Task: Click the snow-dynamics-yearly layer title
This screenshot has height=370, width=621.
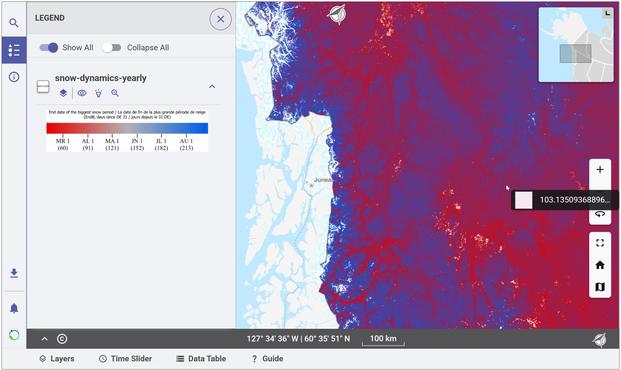Action: [x=101, y=78]
